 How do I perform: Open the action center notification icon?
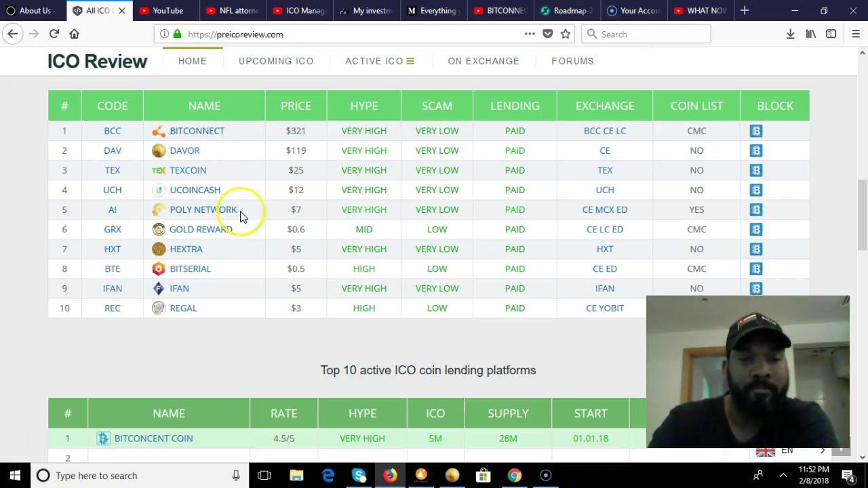click(849, 476)
